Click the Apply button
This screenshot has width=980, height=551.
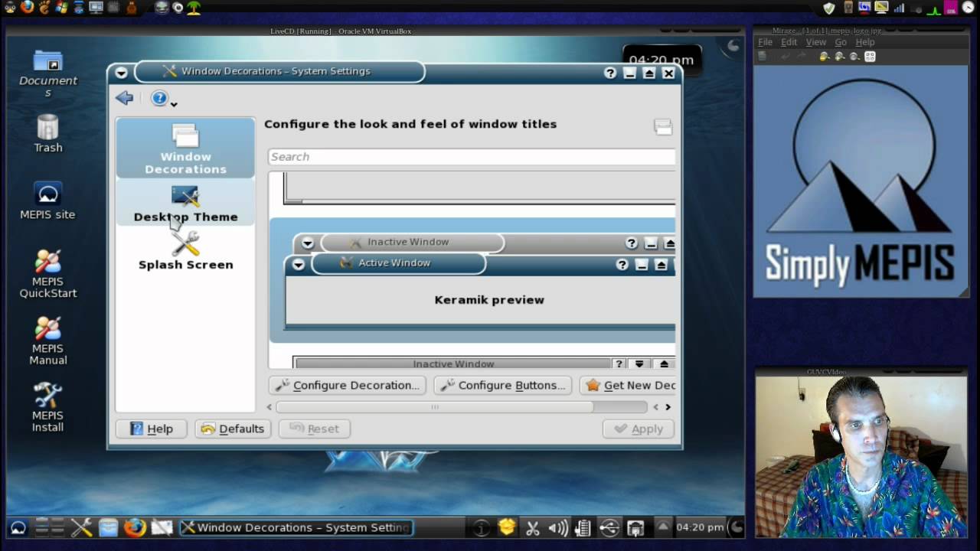coord(639,429)
